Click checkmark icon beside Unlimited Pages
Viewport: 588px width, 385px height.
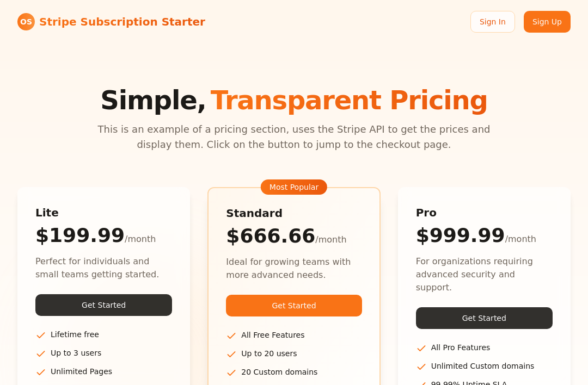coord(41,372)
